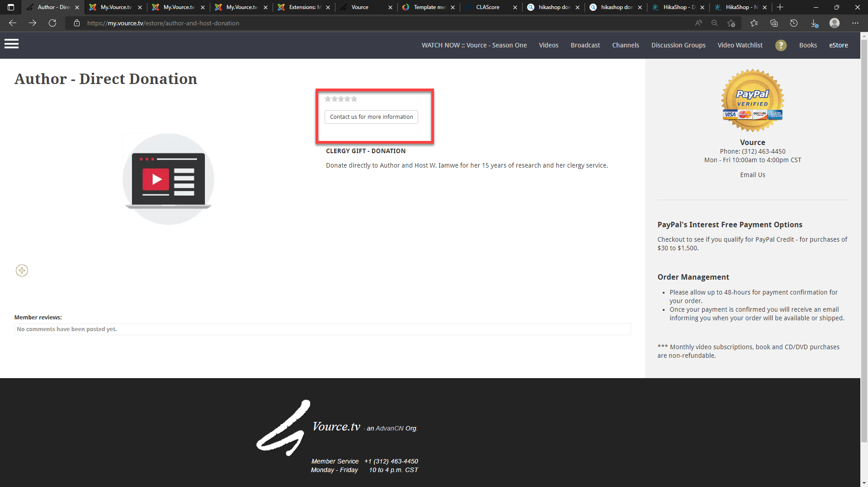Close the Vource tab
The height and width of the screenshot is (487, 868).
(390, 7)
